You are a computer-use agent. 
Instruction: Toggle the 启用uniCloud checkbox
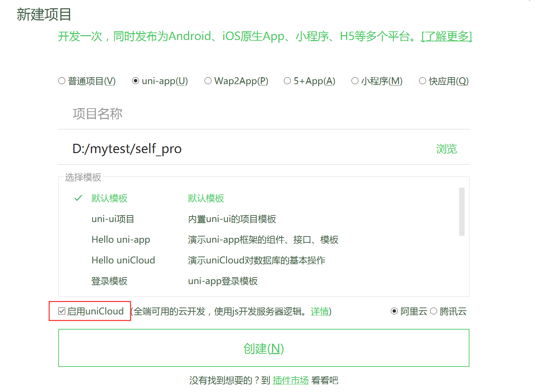pyautogui.click(x=62, y=311)
